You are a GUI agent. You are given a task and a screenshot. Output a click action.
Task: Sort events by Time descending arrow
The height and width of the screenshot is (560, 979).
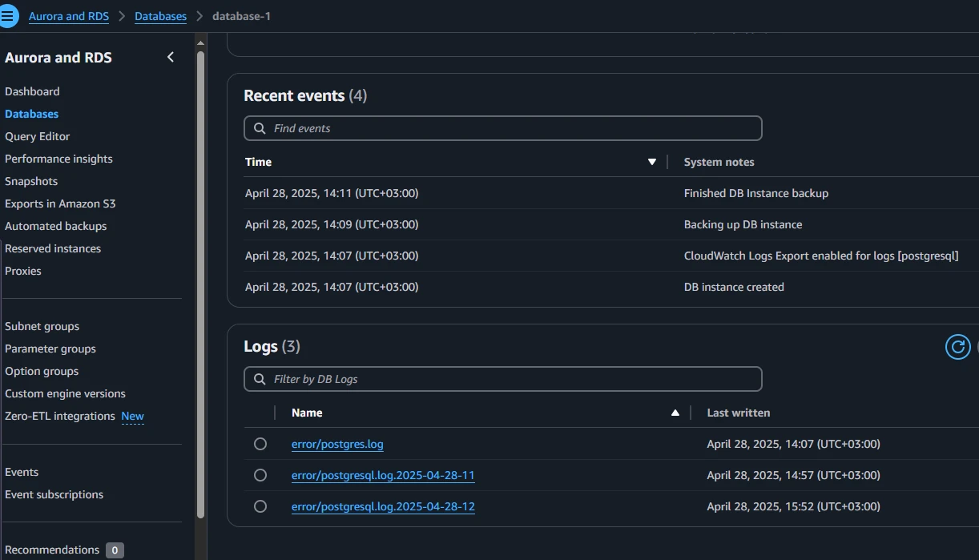(x=652, y=162)
